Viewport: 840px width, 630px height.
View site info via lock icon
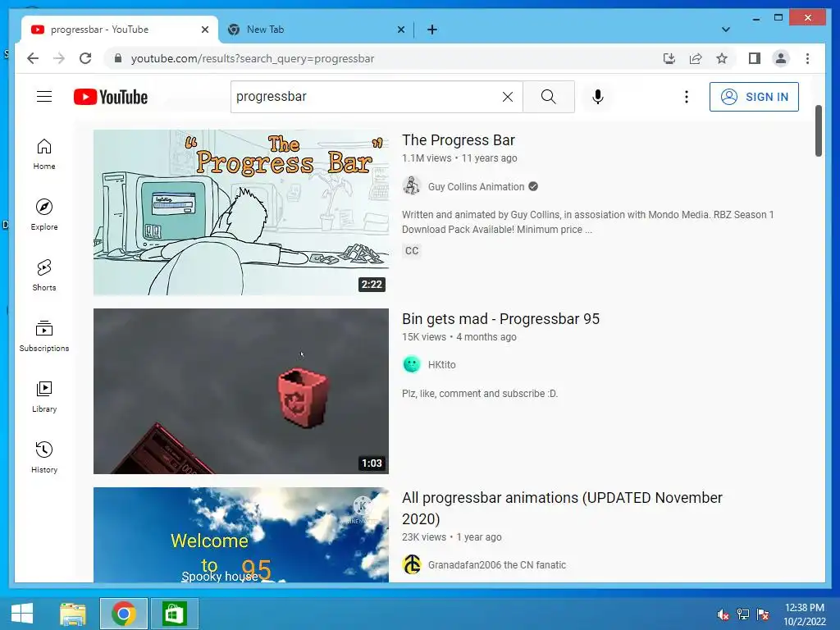[x=118, y=58]
